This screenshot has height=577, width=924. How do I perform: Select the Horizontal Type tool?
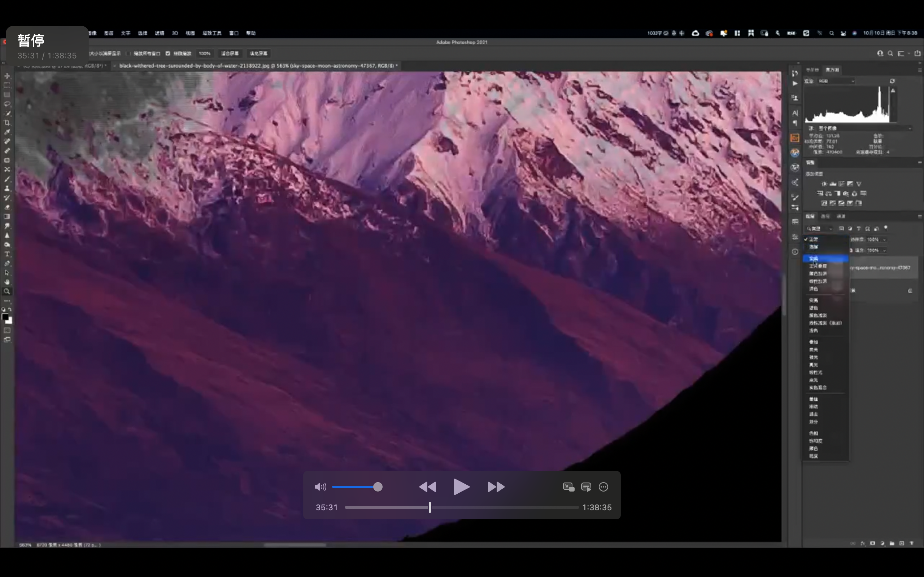[7, 254]
